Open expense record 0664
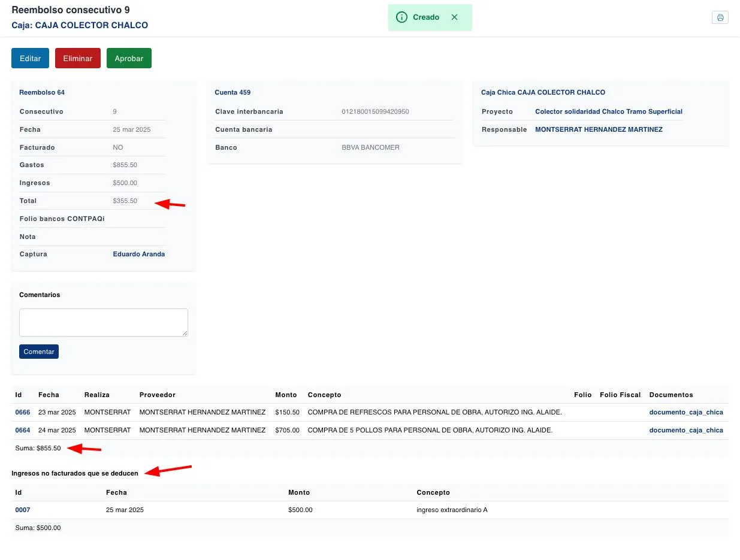 point(23,430)
